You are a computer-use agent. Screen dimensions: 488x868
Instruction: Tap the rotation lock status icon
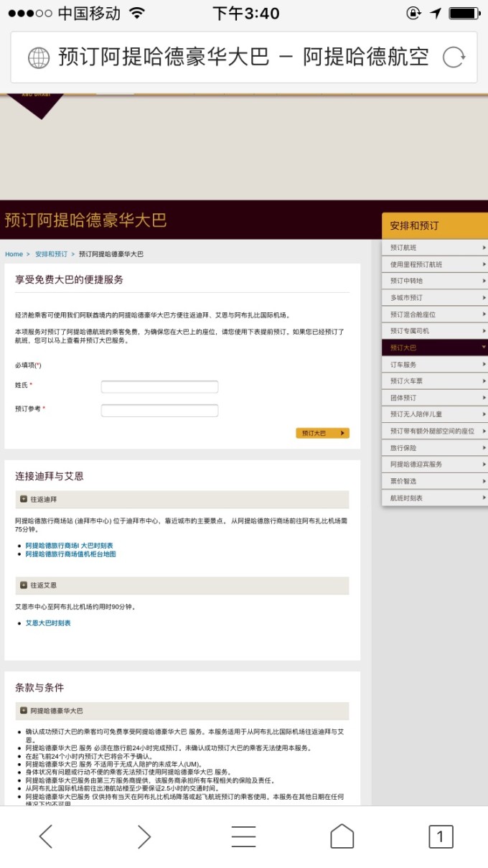tap(414, 13)
